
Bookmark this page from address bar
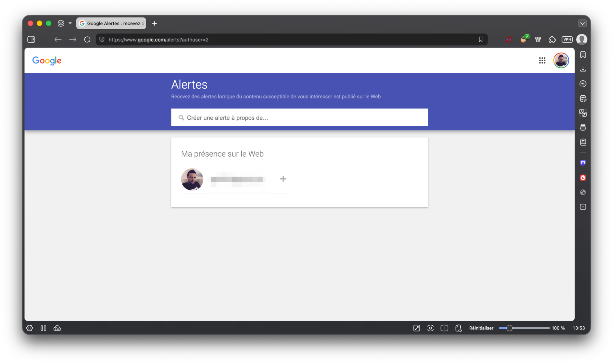pyautogui.click(x=481, y=40)
